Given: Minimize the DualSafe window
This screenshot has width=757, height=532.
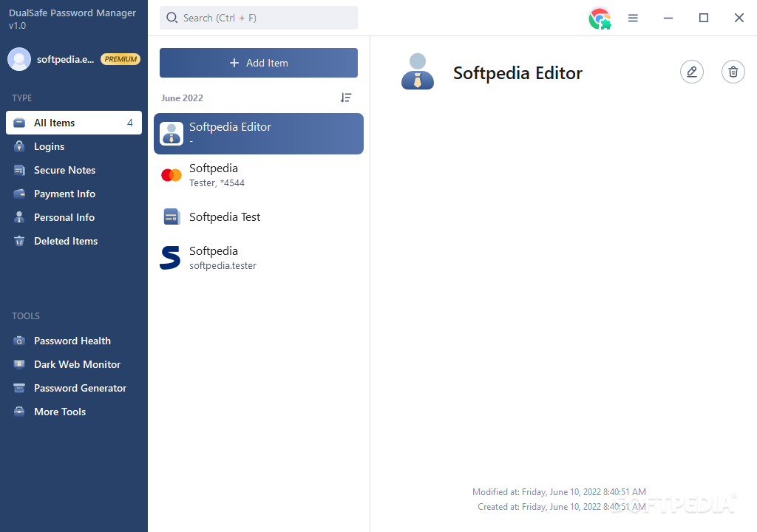Looking at the screenshot, I should click(668, 18).
